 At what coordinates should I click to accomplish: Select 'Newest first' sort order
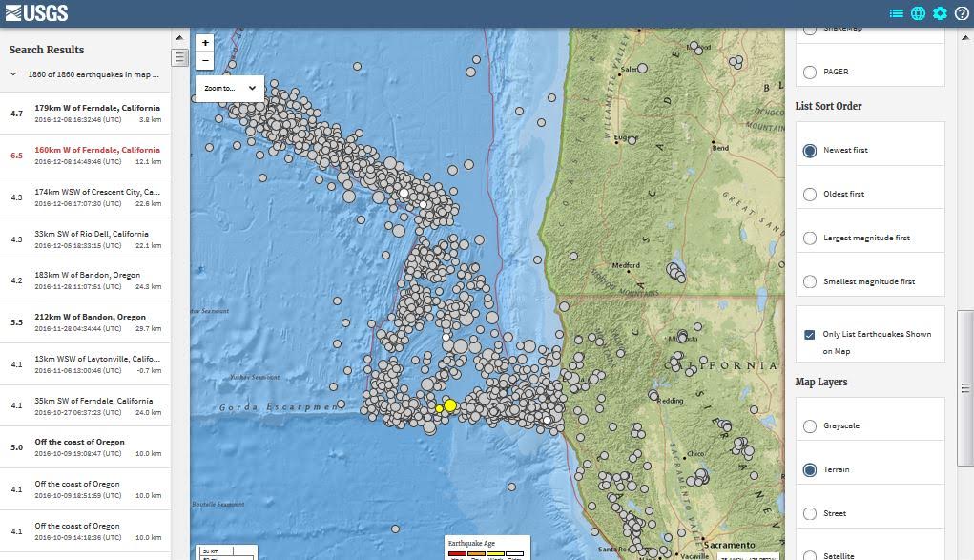point(809,151)
